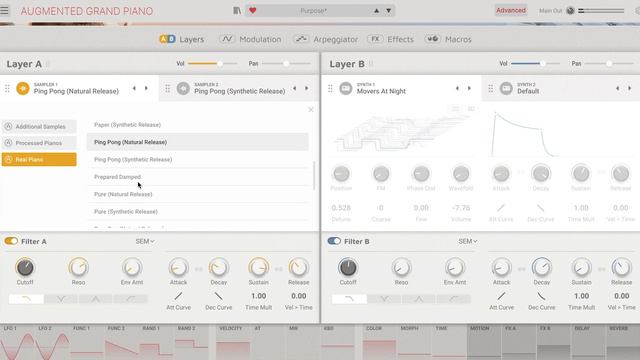The width and height of the screenshot is (640, 360).
Task: Adjust Layer B Vol slider
Action: tap(535, 64)
